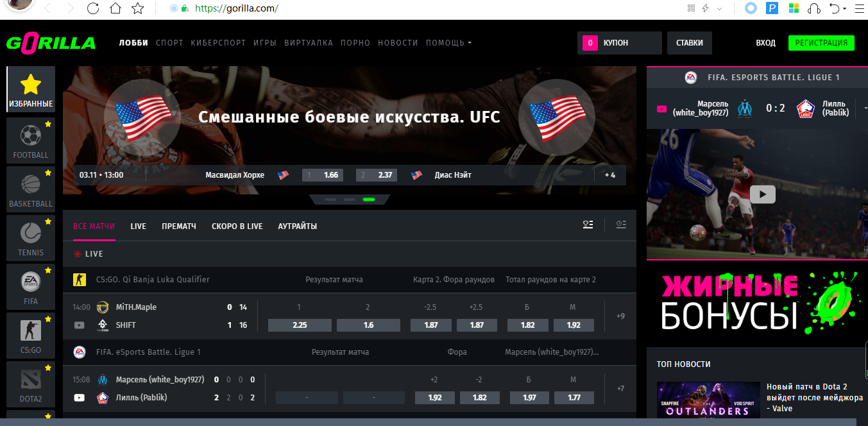The height and width of the screenshot is (426, 868).
Task: Toggle favorite star on CS:GO
Action: 47,319
